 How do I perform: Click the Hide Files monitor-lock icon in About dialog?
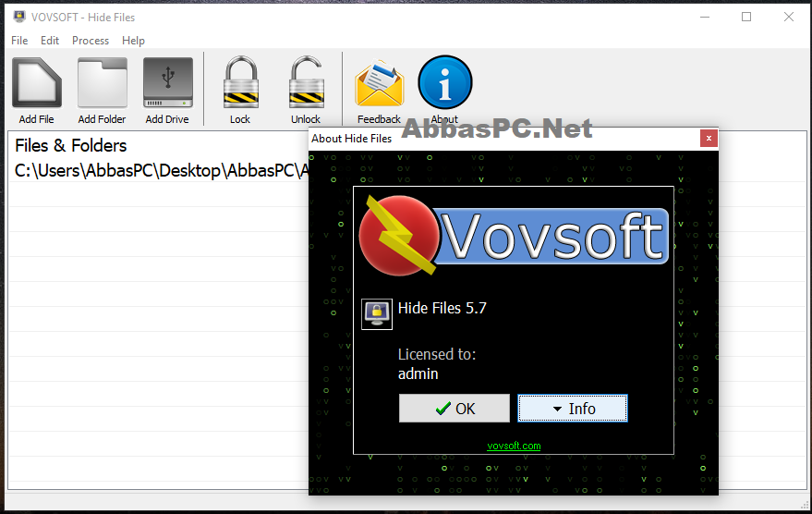pyautogui.click(x=377, y=314)
